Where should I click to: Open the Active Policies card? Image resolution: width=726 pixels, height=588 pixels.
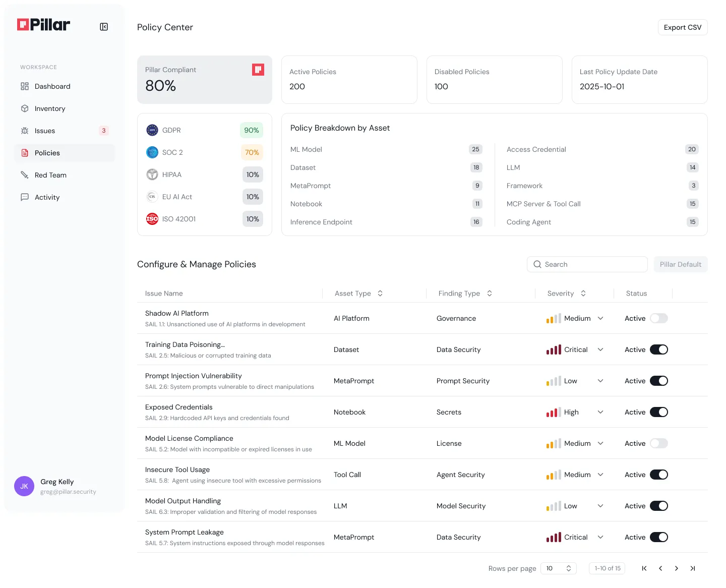coord(349,80)
